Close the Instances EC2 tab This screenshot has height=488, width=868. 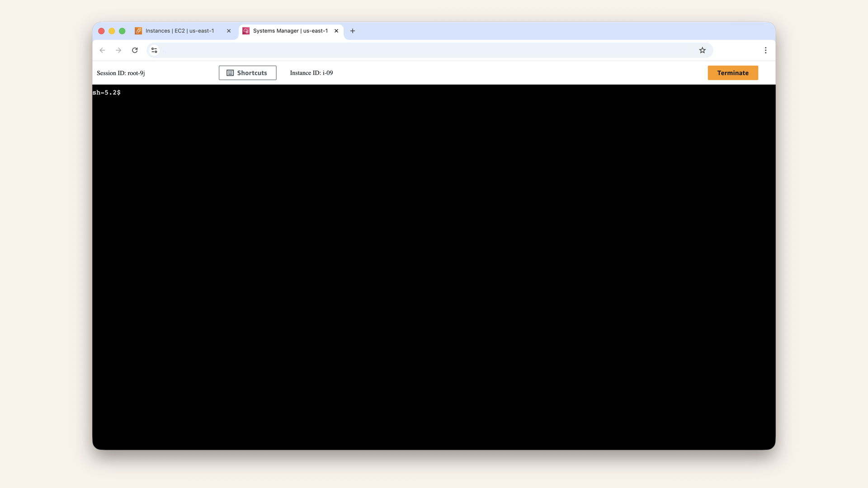pos(228,31)
